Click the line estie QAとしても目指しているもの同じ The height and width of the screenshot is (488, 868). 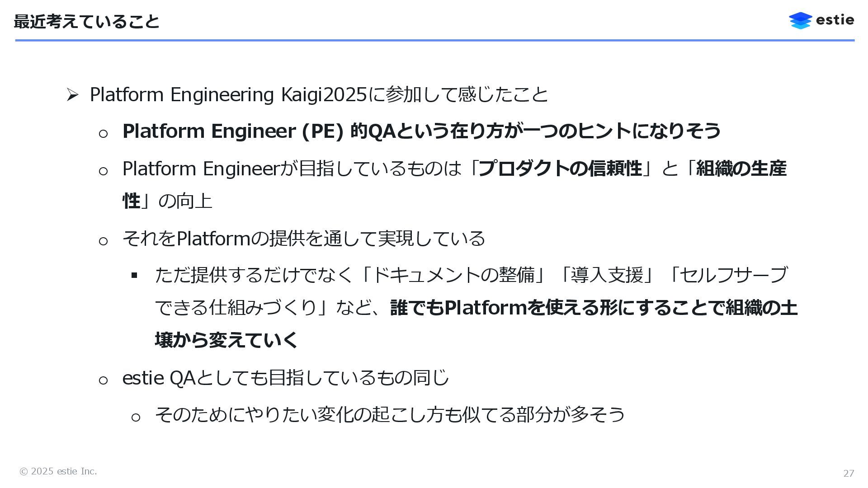(x=286, y=378)
